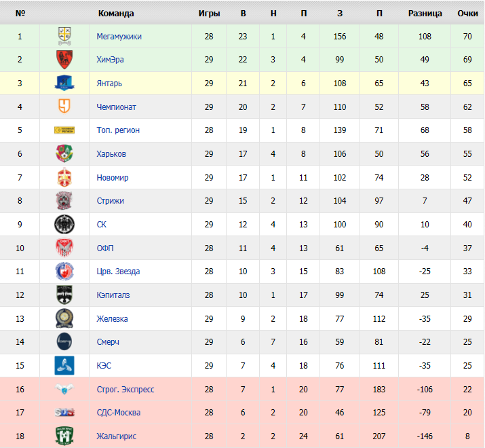
Task: Click the Смерч dark circular logo
Action: click(64, 342)
